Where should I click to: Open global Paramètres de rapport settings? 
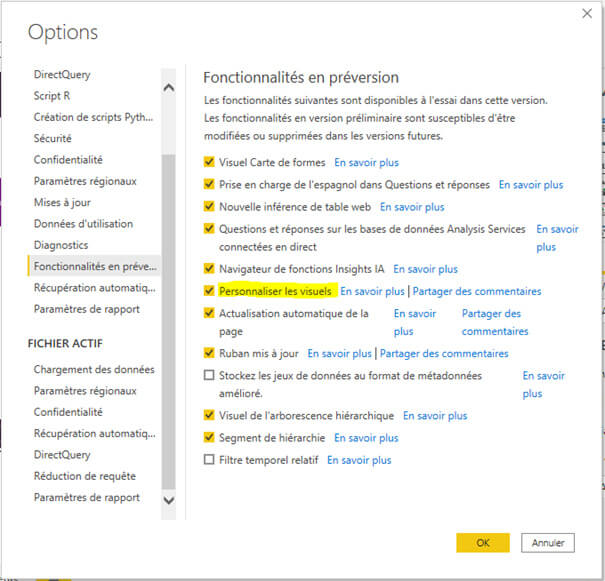point(87,309)
